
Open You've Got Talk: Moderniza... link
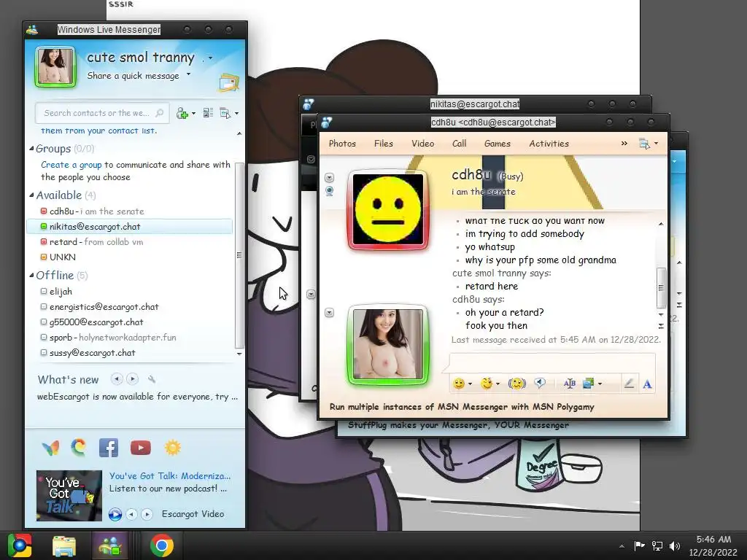pos(169,475)
